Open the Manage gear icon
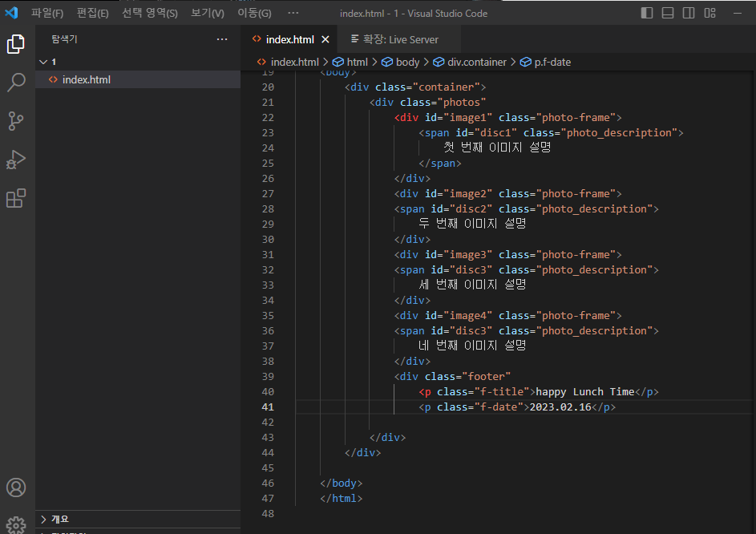This screenshot has width=756, height=534. pyautogui.click(x=16, y=525)
